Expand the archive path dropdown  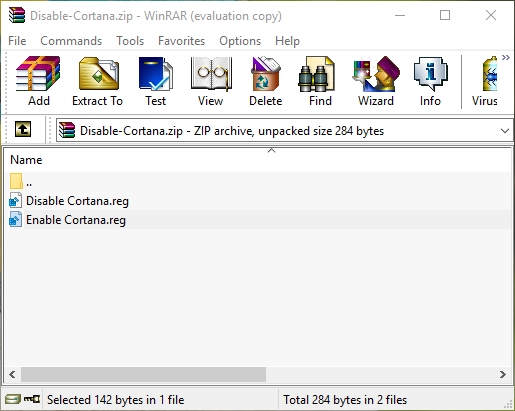coord(505,131)
